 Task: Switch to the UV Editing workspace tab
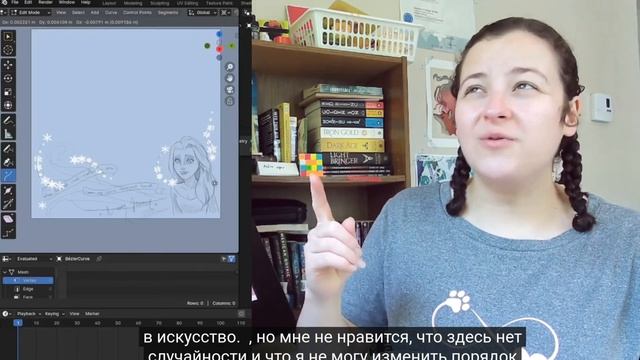coord(187,3)
